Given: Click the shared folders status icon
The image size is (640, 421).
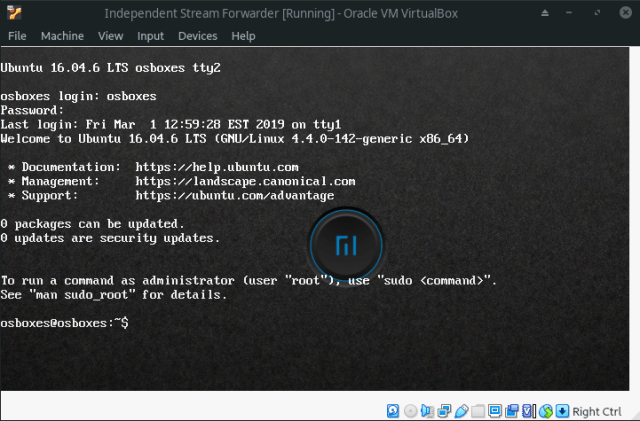Looking at the screenshot, I should (x=478, y=411).
